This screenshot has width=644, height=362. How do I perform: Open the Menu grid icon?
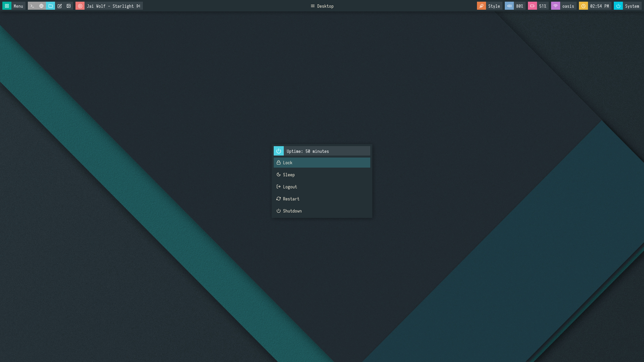tap(7, 6)
